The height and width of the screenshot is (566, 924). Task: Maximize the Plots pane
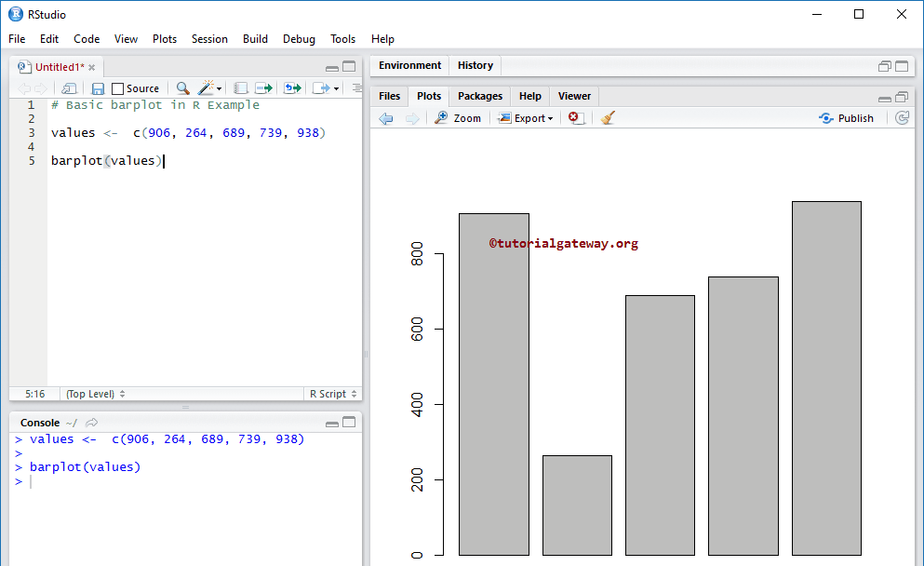tap(901, 96)
